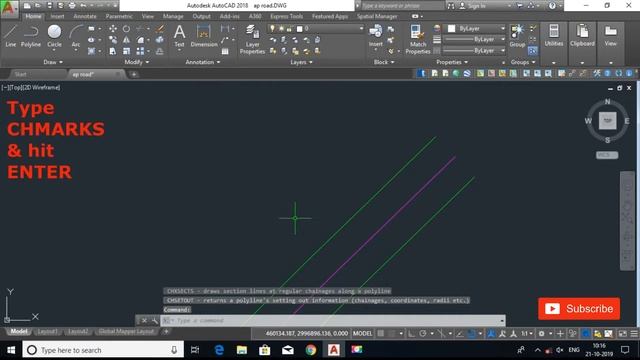Click the keyword search box in title bar
640x360 pixels.
[x=402, y=6]
